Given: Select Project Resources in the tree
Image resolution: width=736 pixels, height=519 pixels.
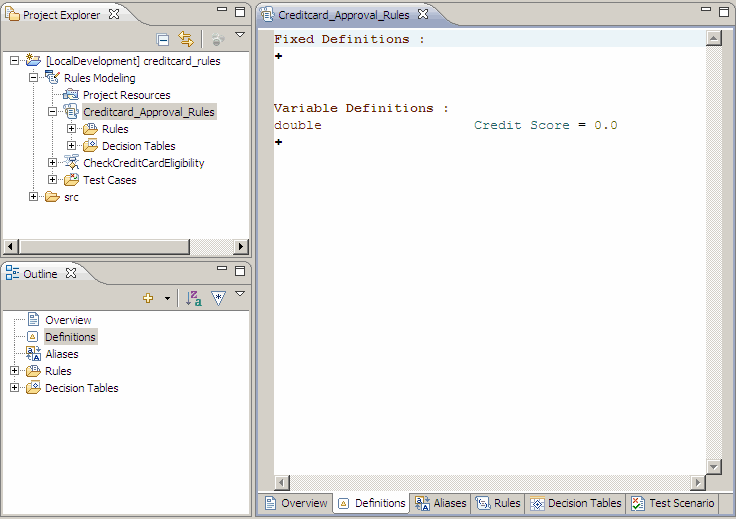Looking at the screenshot, I should point(126,95).
